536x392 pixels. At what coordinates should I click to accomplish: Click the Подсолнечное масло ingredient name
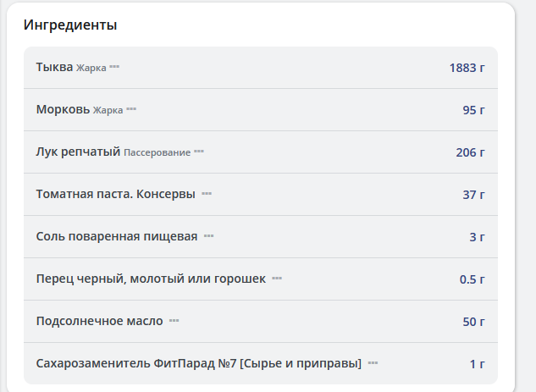pyautogui.click(x=99, y=321)
